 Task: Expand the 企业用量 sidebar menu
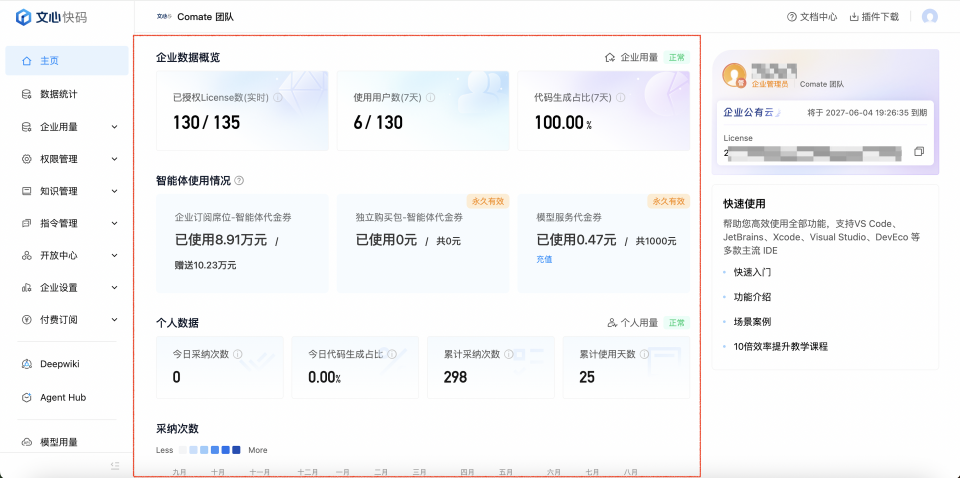pos(67,127)
